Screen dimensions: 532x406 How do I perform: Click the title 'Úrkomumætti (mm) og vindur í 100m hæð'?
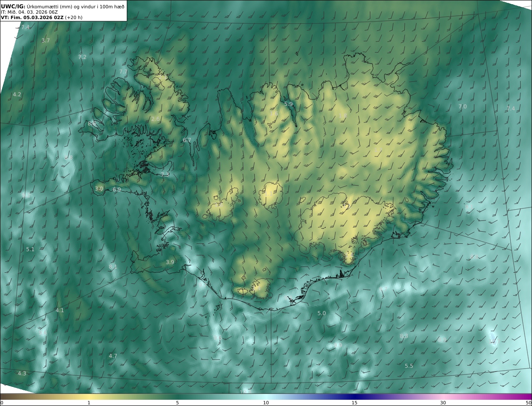[x=76, y=6]
